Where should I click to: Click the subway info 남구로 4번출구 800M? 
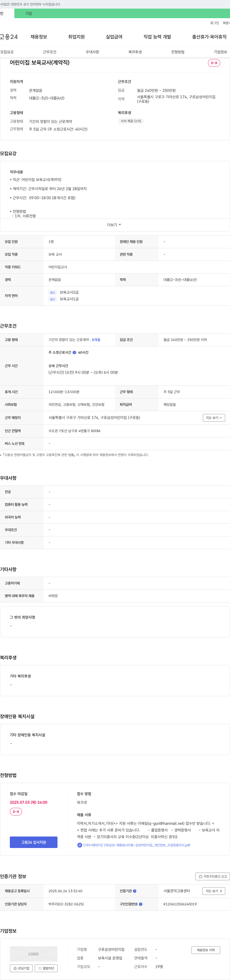[x=74, y=431]
